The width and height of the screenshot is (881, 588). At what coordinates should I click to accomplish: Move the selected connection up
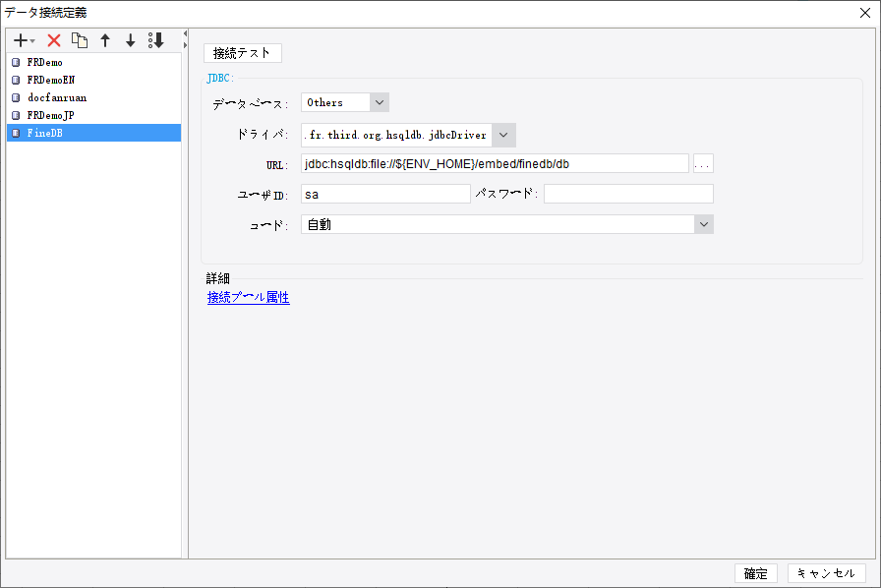[105, 40]
